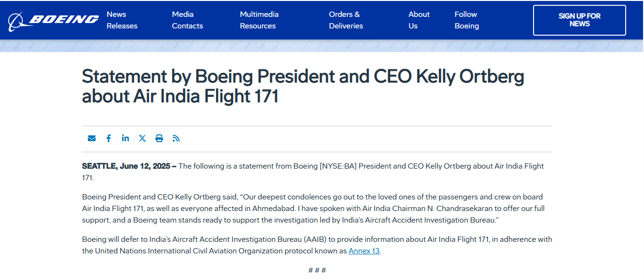Screen dimensions: 644x278
Task: Click the paragraph quoting "Our deepest condolences"
Action: point(314,209)
